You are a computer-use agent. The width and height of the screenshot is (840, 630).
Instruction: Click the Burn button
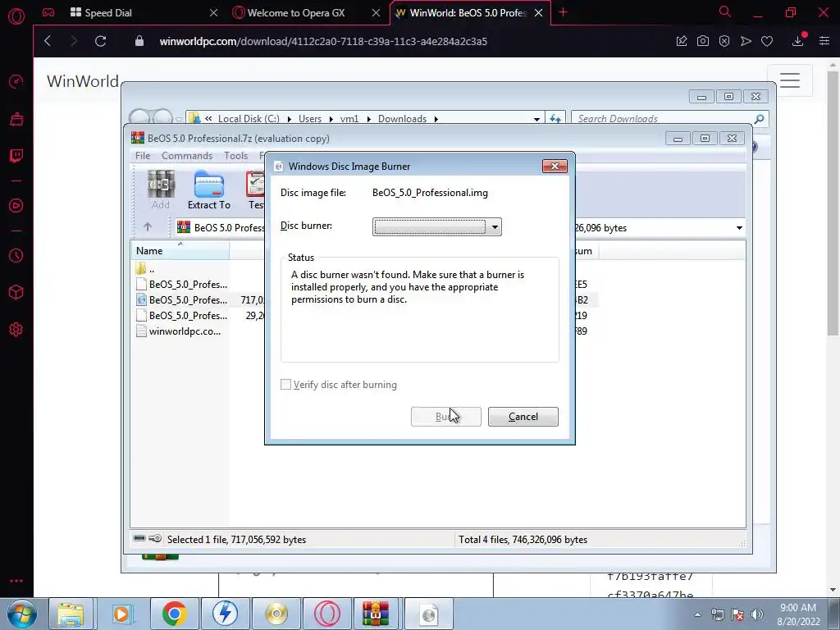pyautogui.click(x=445, y=417)
